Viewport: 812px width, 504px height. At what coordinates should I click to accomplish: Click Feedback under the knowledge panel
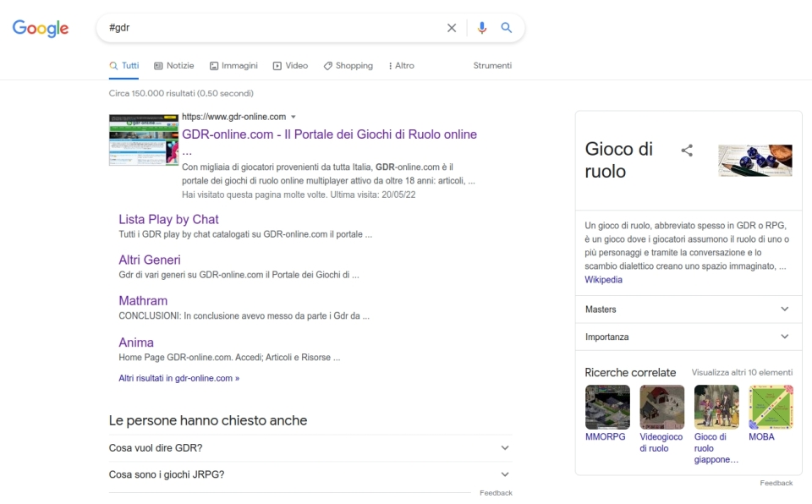(x=776, y=483)
